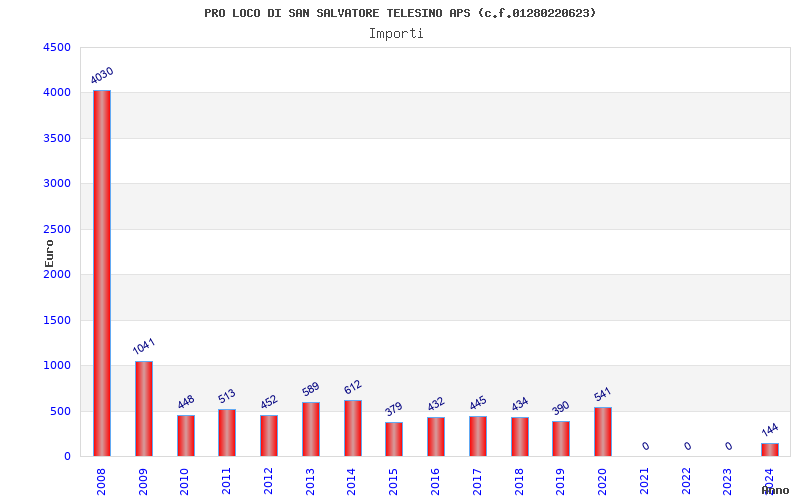Click the 2009 bar labeled 1041

coord(144,409)
